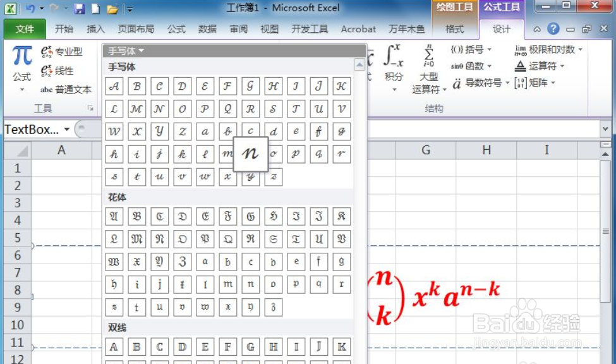616x364 pixels.
Task: Insert script capital A symbol
Action: [114, 86]
